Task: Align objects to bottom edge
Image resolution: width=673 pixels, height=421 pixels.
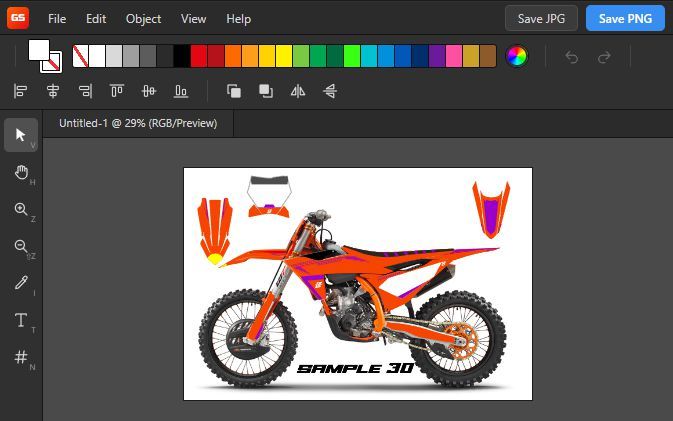Action: pos(181,91)
